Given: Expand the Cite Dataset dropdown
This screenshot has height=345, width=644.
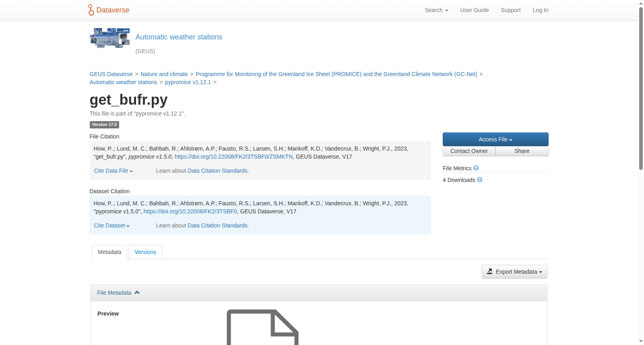Looking at the screenshot, I should (x=111, y=225).
